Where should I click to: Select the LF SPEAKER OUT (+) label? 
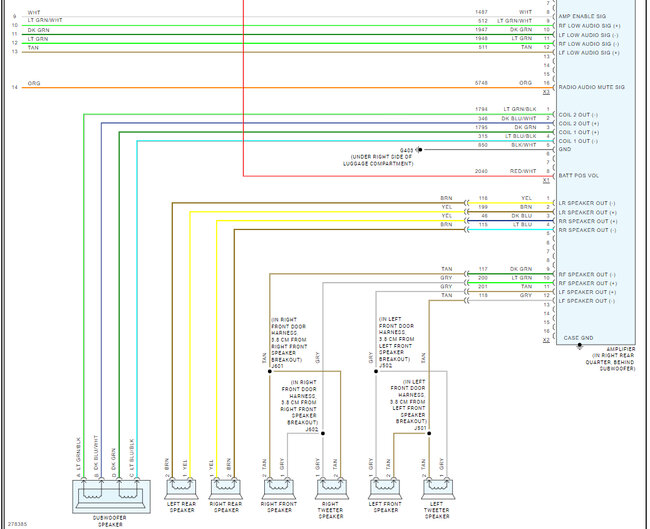(x=587, y=292)
